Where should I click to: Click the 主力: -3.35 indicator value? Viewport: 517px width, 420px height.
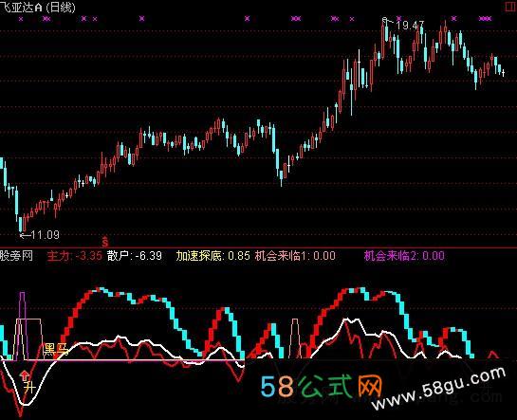(75, 256)
